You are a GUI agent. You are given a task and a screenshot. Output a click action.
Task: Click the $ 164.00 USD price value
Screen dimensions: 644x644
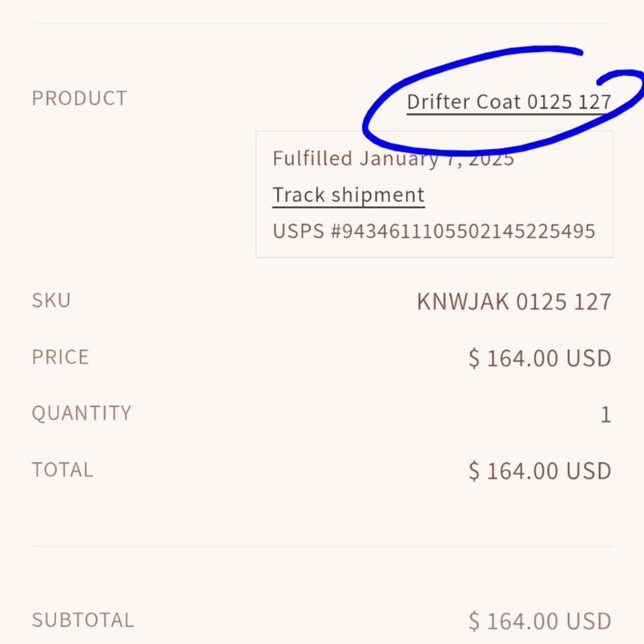(x=540, y=358)
